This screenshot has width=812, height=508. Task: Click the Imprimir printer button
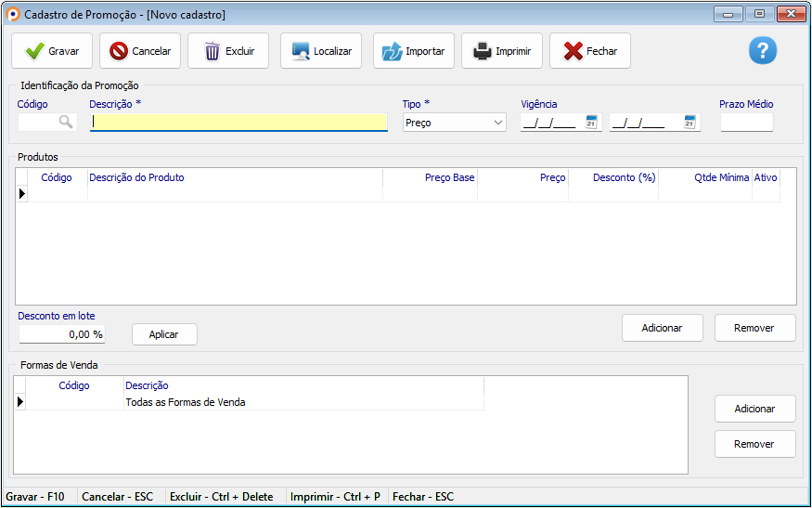502,51
